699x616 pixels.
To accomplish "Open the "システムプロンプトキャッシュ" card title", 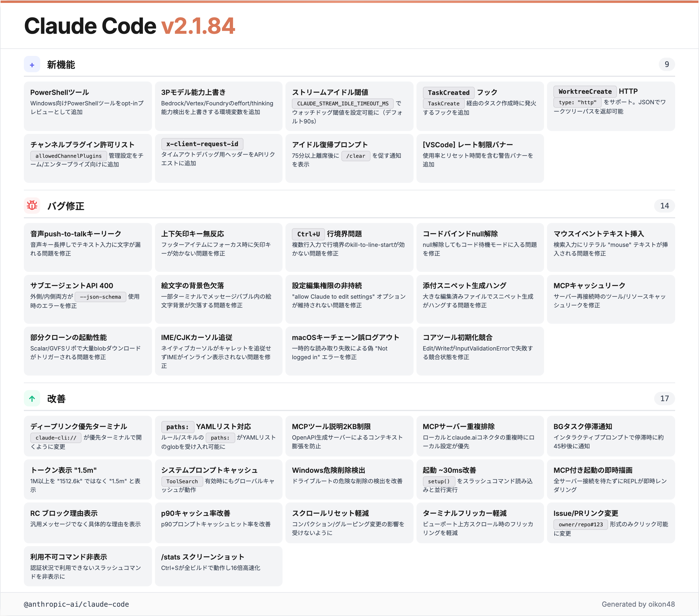I will click(209, 470).
